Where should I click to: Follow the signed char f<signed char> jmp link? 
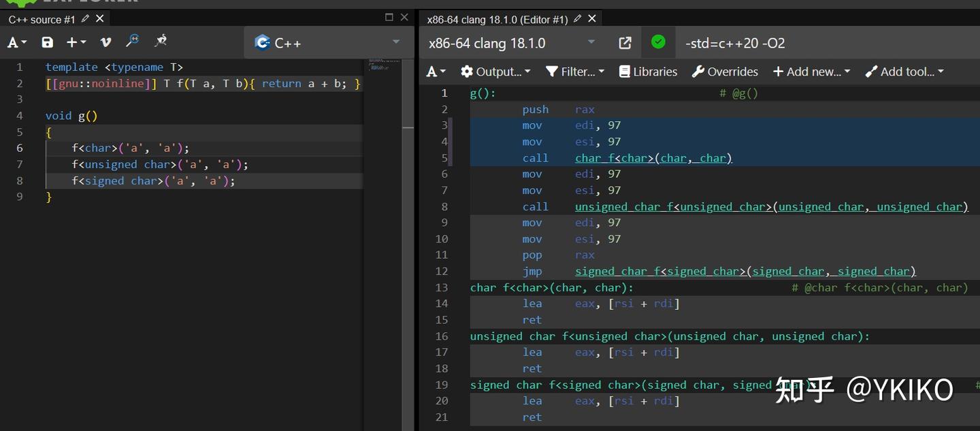coord(745,271)
